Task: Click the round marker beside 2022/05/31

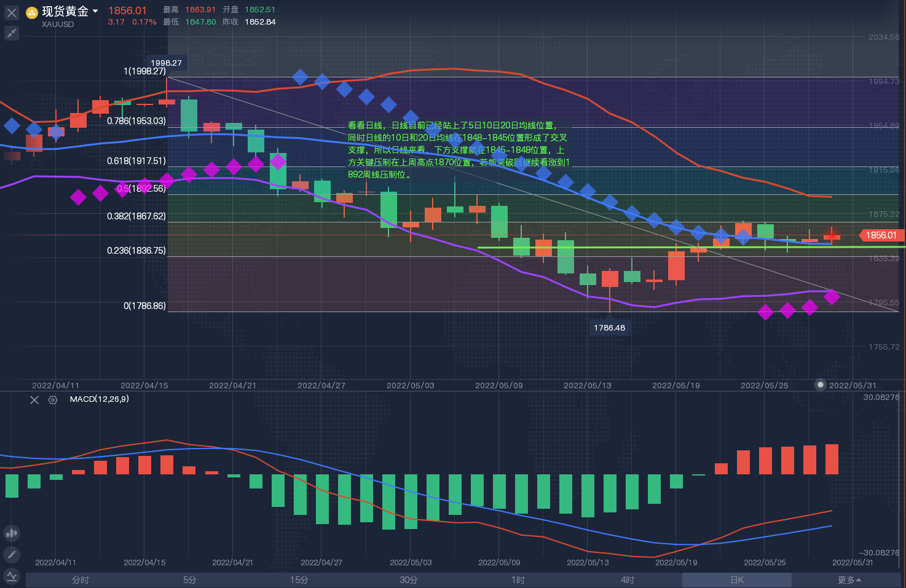Action: click(820, 385)
